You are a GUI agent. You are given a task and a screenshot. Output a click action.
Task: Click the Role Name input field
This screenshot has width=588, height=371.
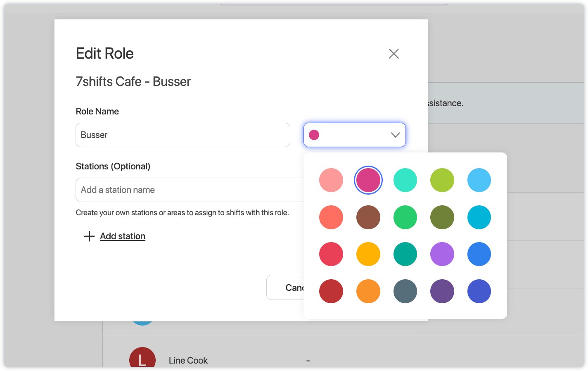tap(183, 135)
